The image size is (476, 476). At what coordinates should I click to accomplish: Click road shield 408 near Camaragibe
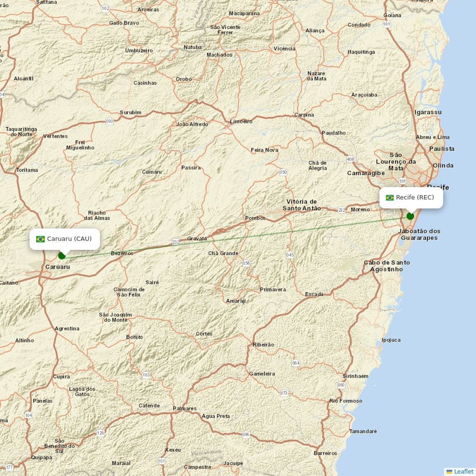350,159
